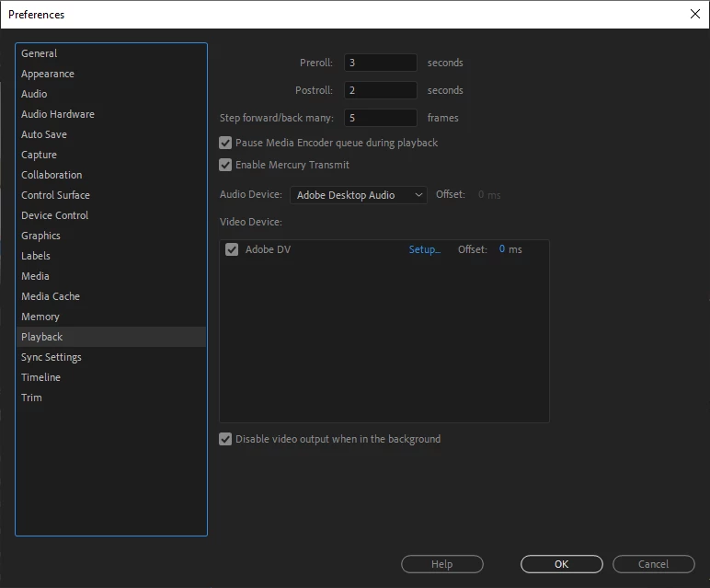Open Capture preferences
Viewport: 710px width, 588px height.
111,155
